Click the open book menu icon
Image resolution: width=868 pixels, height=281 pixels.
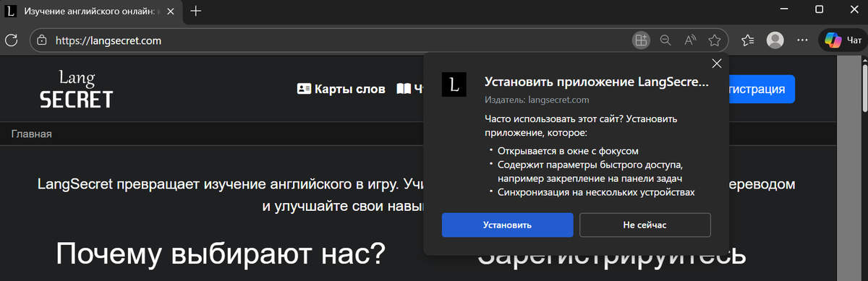403,89
